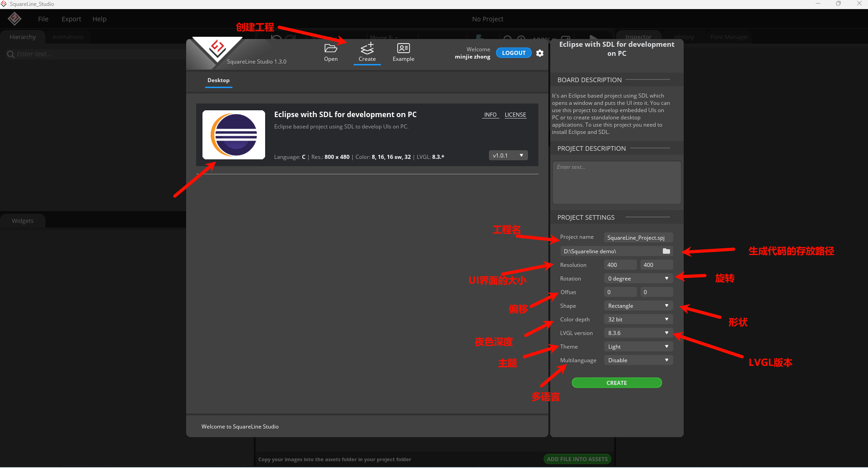This screenshot has height=468, width=868.
Task: Open the Example projects icon
Action: (x=403, y=49)
